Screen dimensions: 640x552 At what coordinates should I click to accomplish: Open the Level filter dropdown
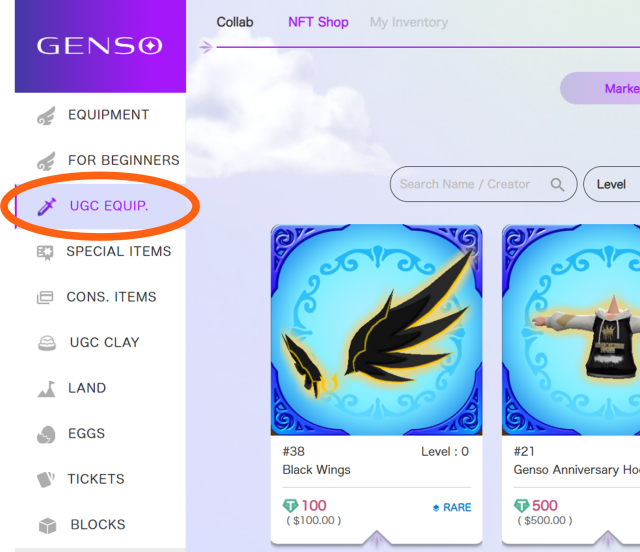(x=611, y=184)
